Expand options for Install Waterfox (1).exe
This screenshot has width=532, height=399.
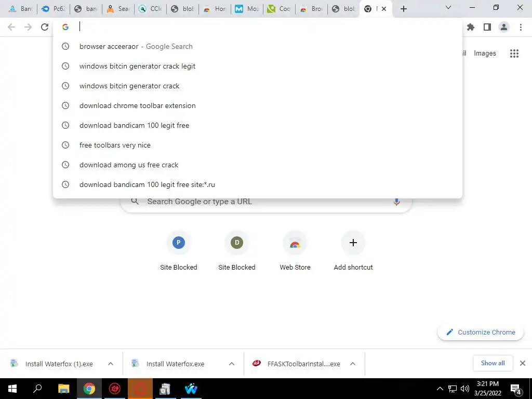[111, 364]
